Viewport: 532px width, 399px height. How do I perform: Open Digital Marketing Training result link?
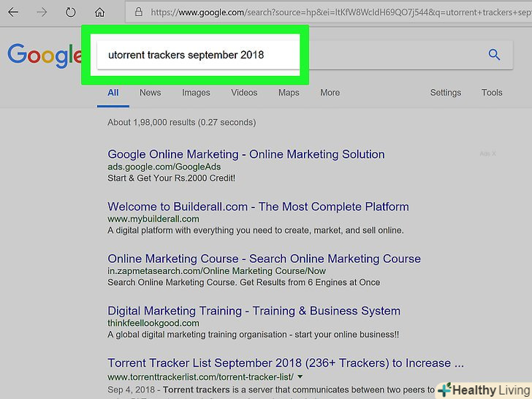[x=254, y=311]
